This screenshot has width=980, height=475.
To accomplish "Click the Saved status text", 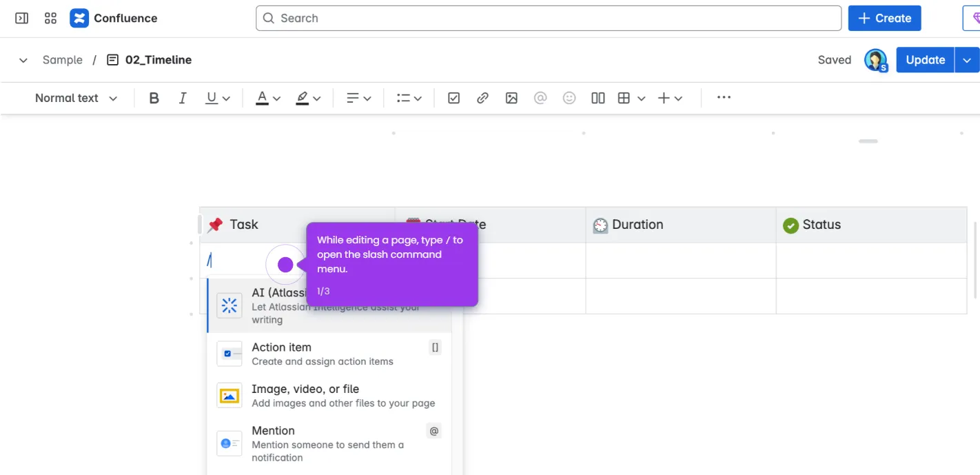I will tap(835, 60).
